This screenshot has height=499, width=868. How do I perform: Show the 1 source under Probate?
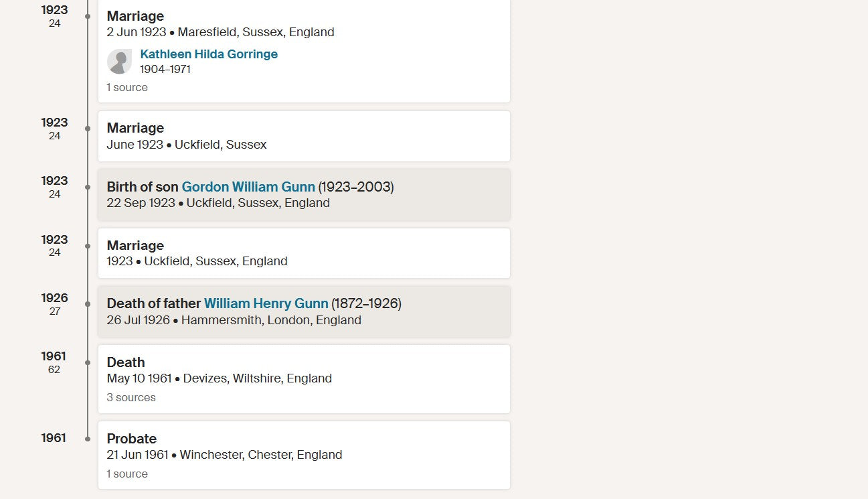click(127, 474)
